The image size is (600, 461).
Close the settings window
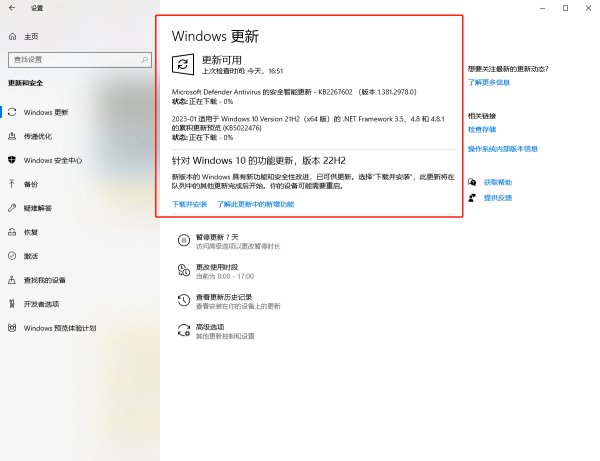point(588,8)
